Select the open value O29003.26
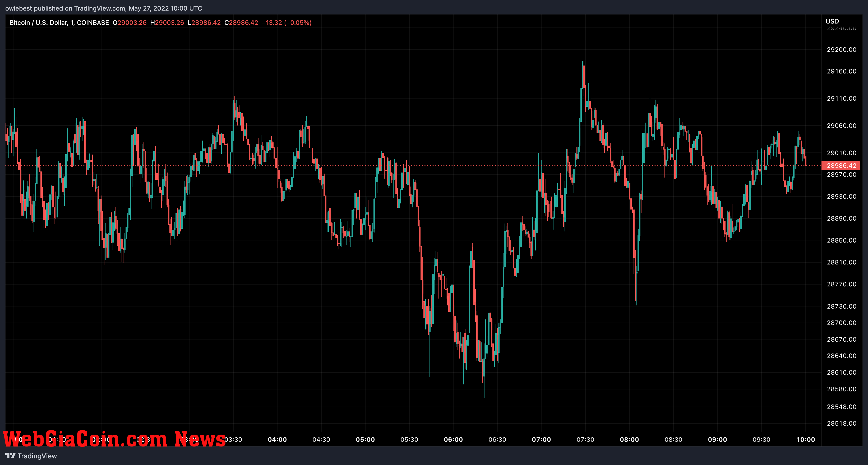868x465 pixels. point(130,22)
